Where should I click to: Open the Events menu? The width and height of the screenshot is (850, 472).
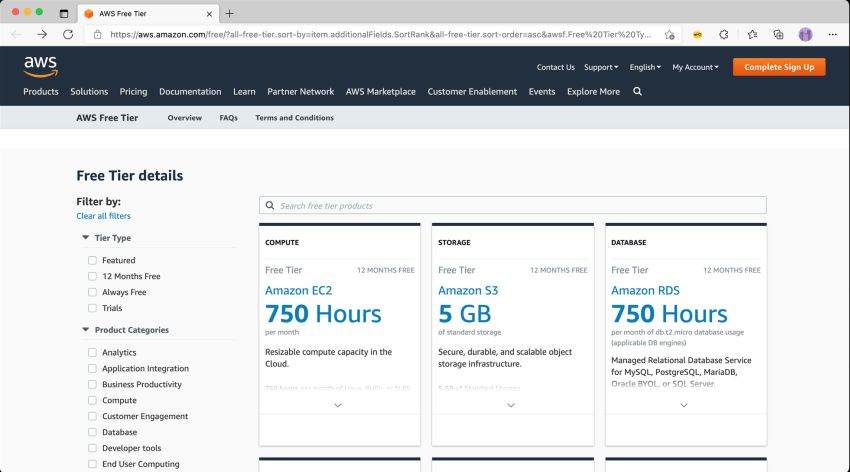(x=542, y=92)
